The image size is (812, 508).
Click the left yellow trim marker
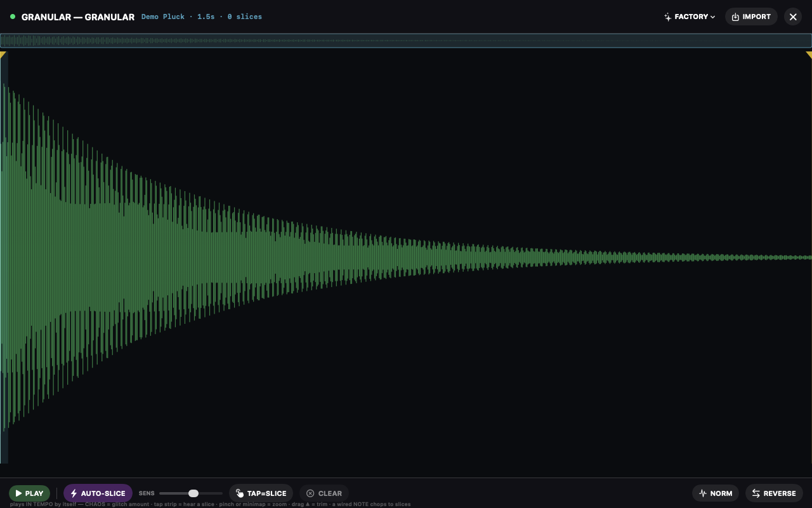[3, 55]
